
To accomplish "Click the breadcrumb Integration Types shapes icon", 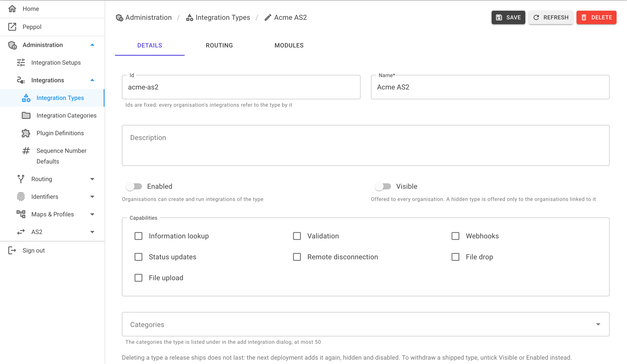I will click(190, 17).
